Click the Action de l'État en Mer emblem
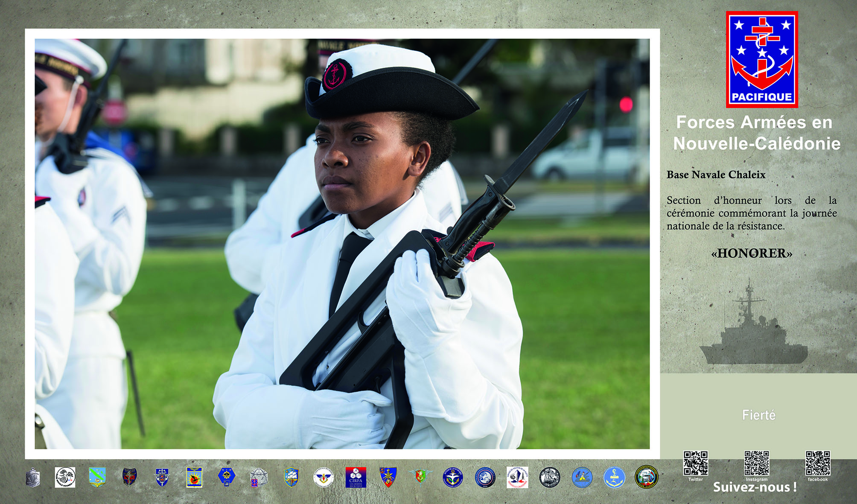The image size is (857, 504). click(453, 477)
